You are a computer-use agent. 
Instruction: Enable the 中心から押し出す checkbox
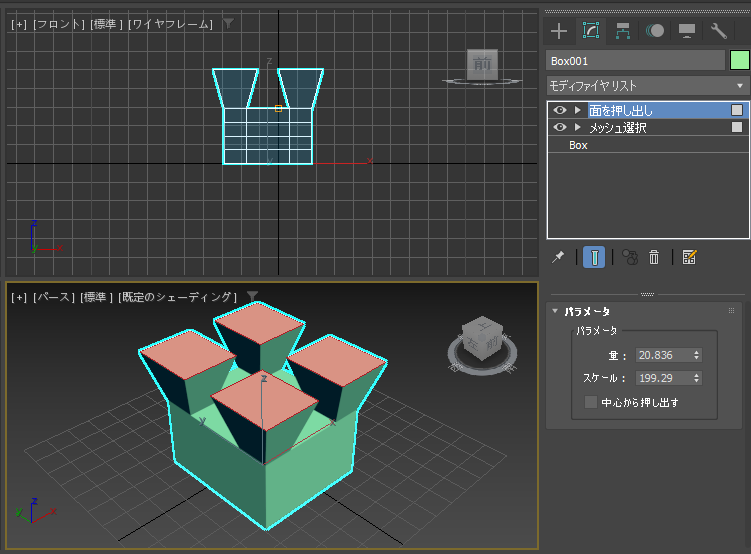point(591,402)
